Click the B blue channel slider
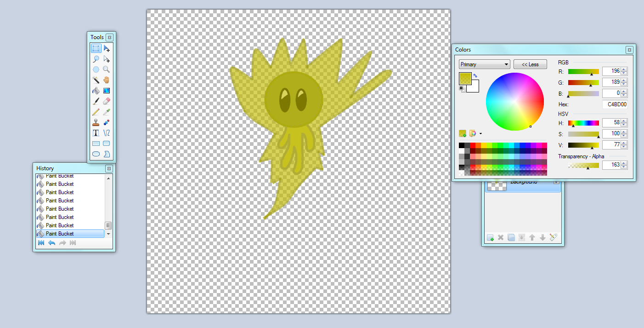Viewport: 644px width, 328px height. (x=583, y=93)
